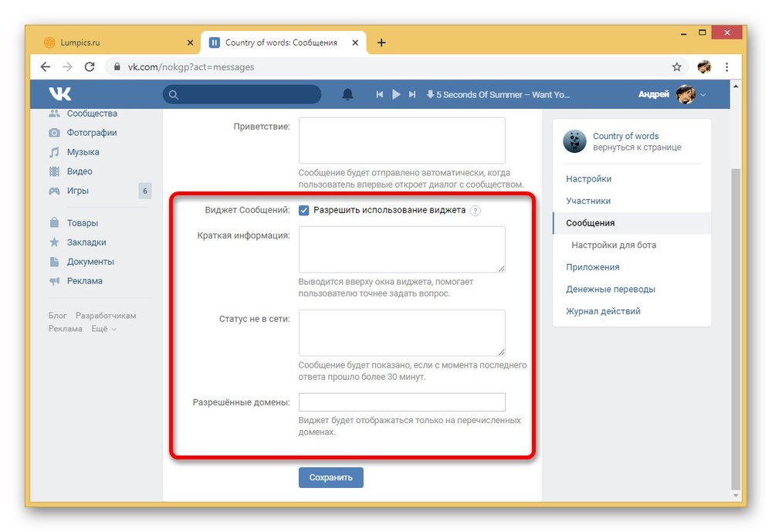
Task: Click the Андрей profile avatar in header
Action: pos(686,94)
